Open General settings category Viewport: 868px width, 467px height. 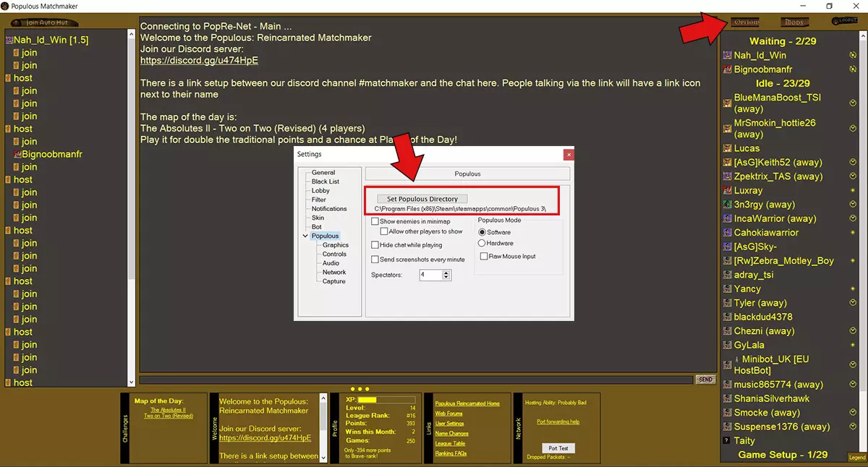tap(323, 173)
